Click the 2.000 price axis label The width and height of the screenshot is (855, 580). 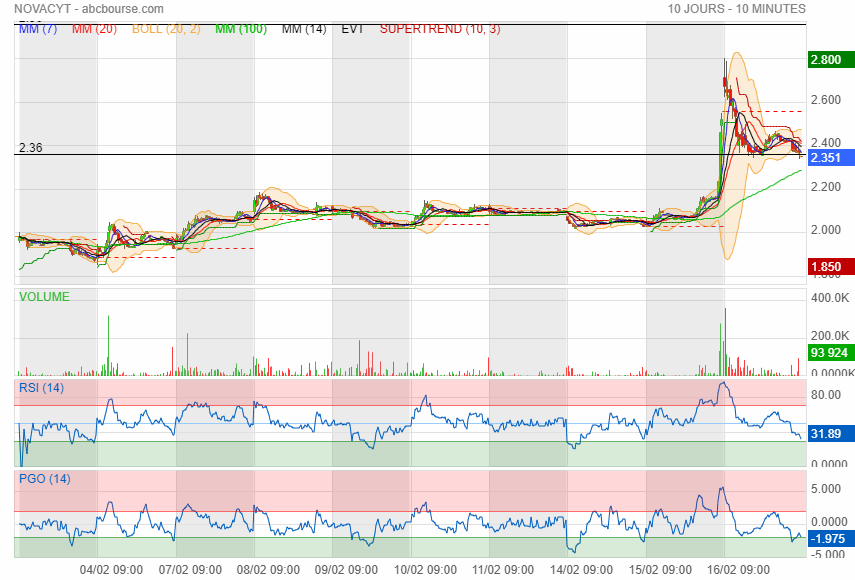pos(826,229)
